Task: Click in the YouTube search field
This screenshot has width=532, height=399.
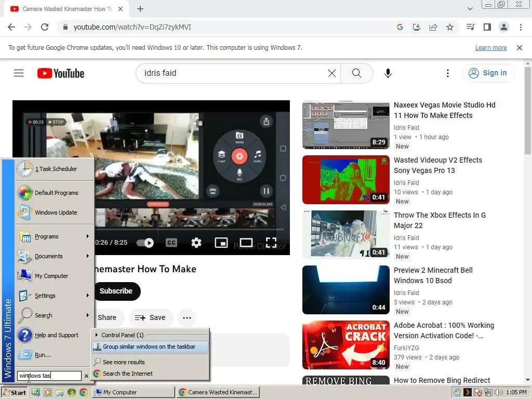Action: pos(234,73)
